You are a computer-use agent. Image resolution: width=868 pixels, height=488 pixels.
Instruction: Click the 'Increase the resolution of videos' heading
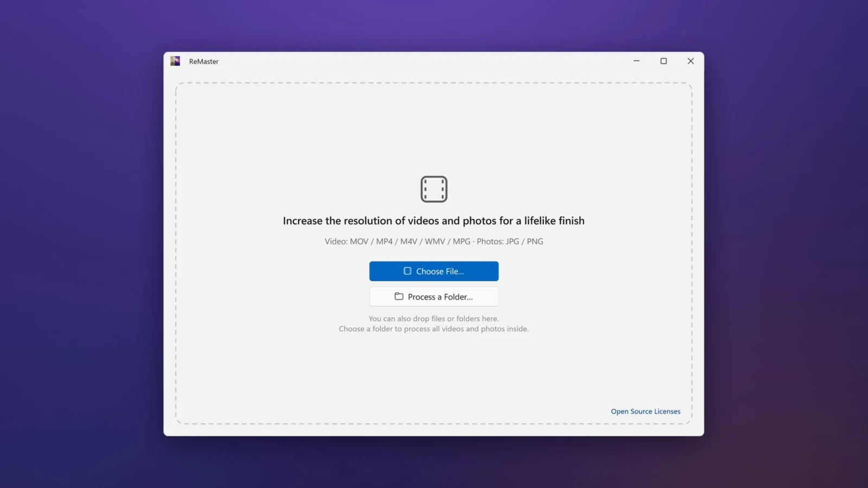(433, 221)
